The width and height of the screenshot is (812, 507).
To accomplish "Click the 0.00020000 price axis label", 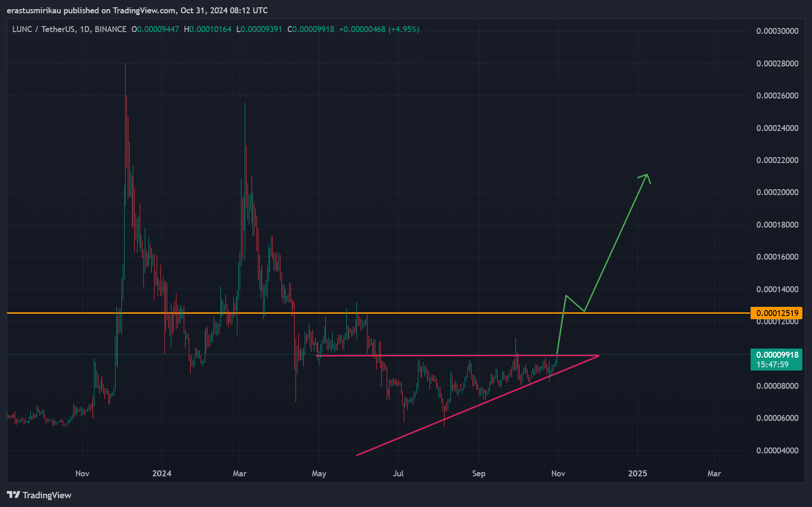I will pyautogui.click(x=777, y=192).
